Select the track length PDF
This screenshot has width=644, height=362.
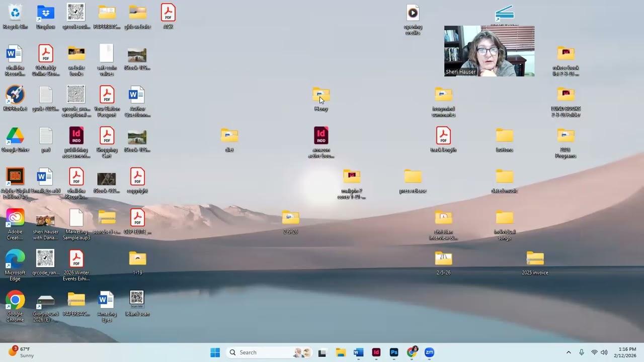tap(443, 140)
